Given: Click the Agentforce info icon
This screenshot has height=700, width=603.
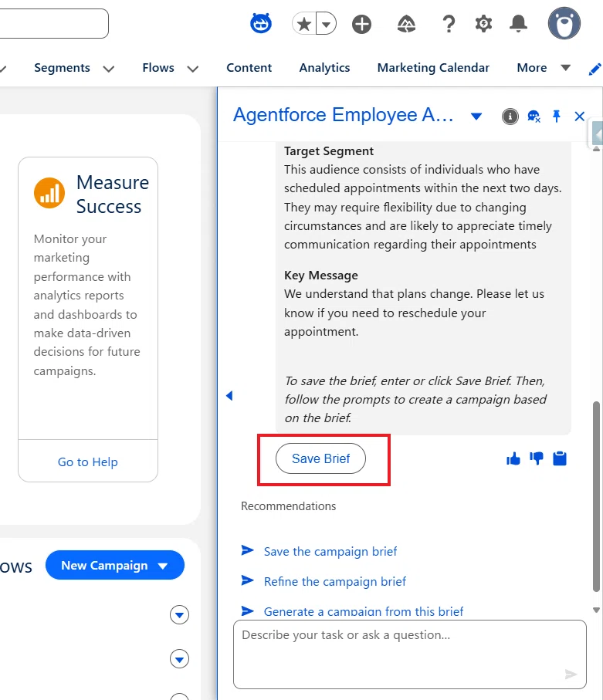Looking at the screenshot, I should point(510,117).
